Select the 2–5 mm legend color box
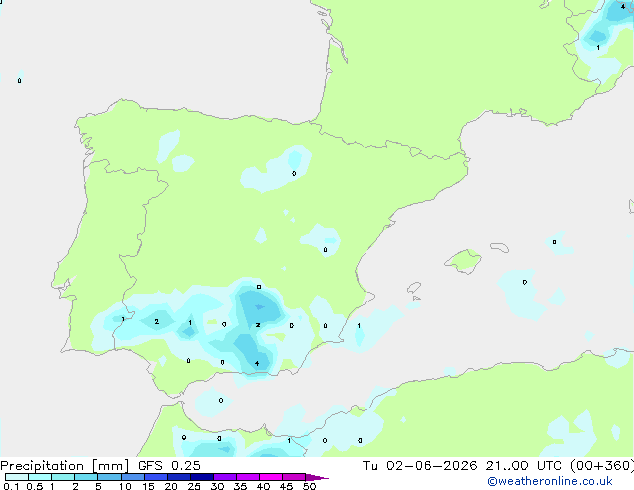This screenshot has width=634, height=490. click(x=86, y=477)
